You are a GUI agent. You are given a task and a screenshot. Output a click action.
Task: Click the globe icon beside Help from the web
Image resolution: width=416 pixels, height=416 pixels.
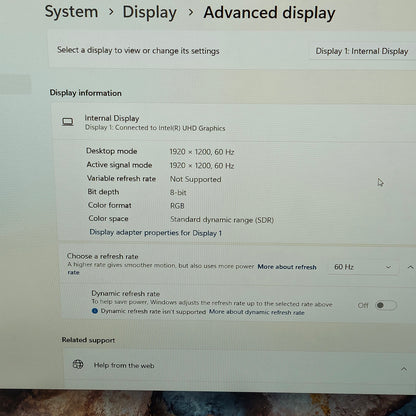(x=78, y=364)
